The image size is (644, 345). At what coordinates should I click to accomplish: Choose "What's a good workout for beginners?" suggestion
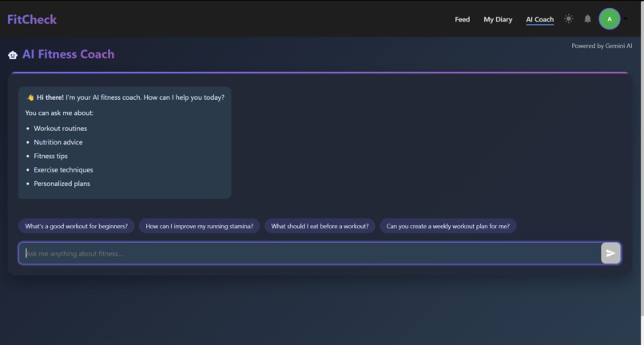click(x=77, y=226)
